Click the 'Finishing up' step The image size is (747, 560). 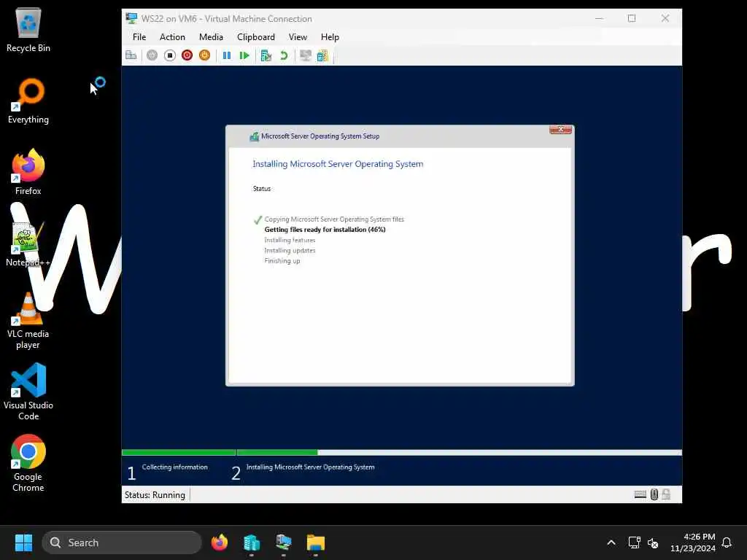click(x=282, y=261)
